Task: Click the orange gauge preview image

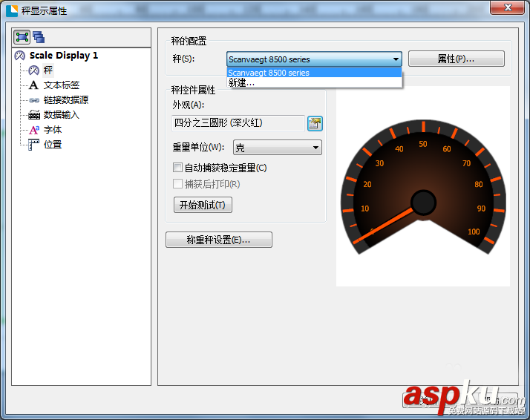Action: [x=423, y=186]
